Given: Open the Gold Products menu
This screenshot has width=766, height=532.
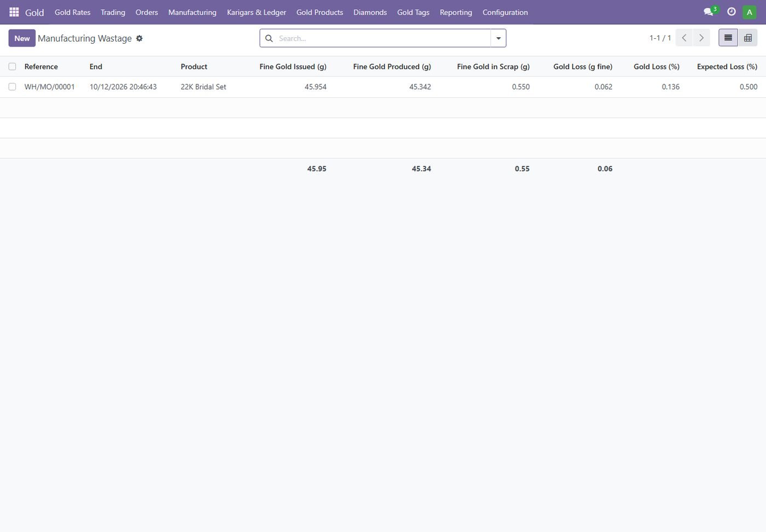Looking at the screenshot, I should coord(320,12).
